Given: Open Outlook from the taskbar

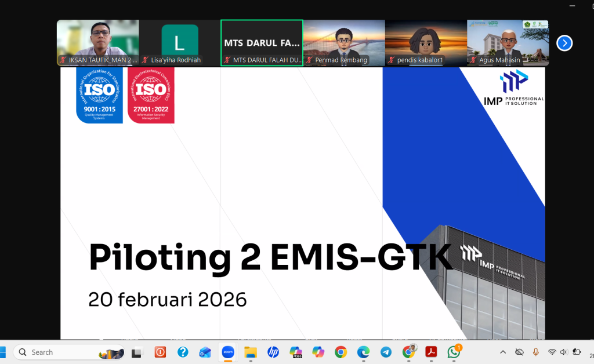Looking at the screenshot, I should coord(205,352).
